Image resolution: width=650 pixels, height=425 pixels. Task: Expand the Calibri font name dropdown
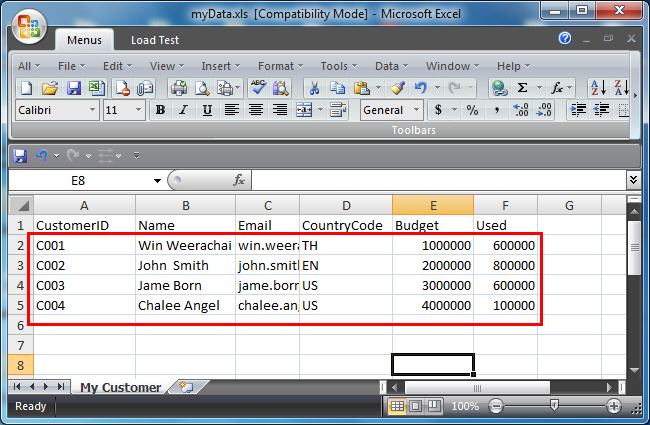pos(93,110)
